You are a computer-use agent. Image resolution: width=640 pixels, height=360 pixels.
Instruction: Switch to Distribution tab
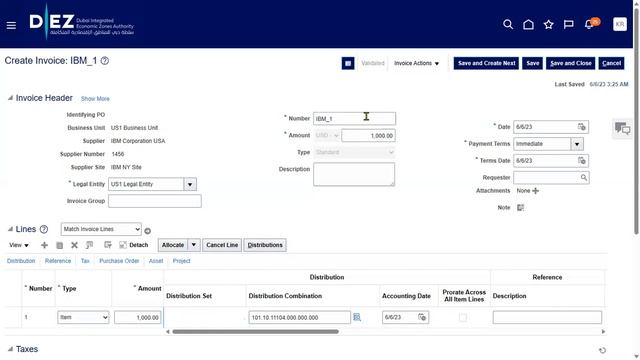pos(21,261)
